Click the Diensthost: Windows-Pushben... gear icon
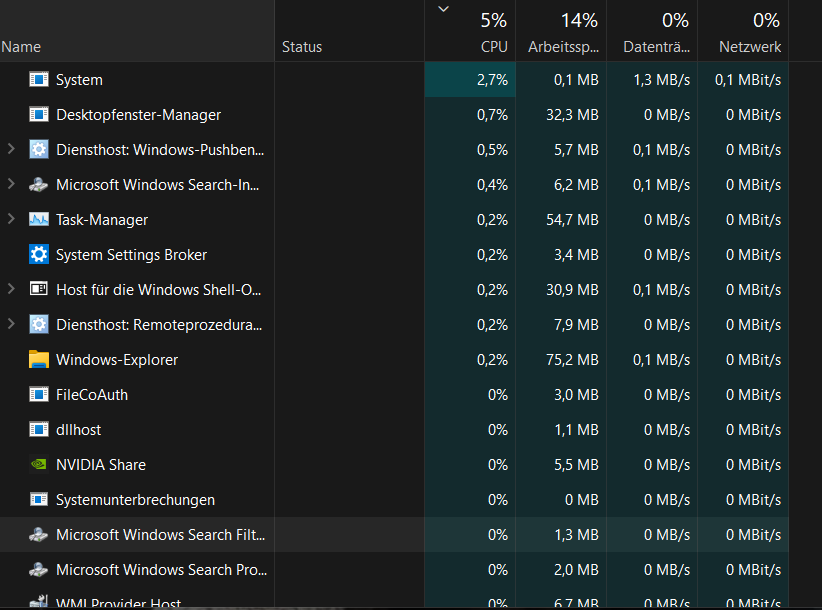The height and width of the screenshot is (610, 822). coord(39,150)
